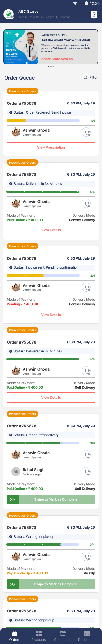
Task: Open the Dashboard tab icon
Action: 87,633
